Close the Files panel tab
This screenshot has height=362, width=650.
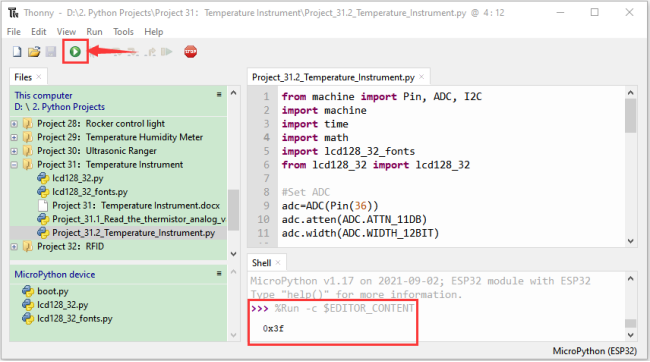(39, 77)
